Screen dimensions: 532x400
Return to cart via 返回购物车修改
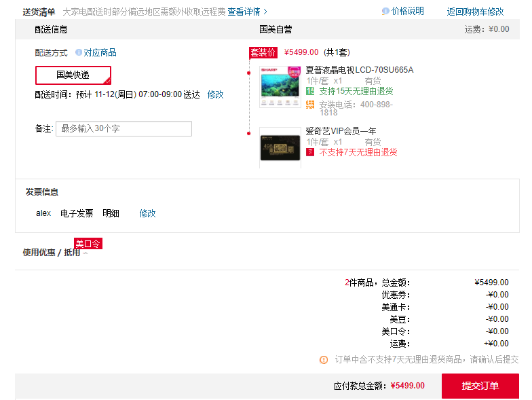pyautogui.click(x=475, y=12)
